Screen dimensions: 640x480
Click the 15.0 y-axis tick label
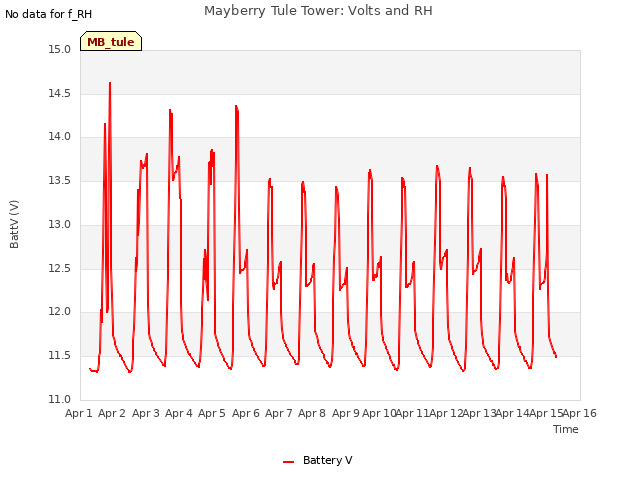coord(60,50)
